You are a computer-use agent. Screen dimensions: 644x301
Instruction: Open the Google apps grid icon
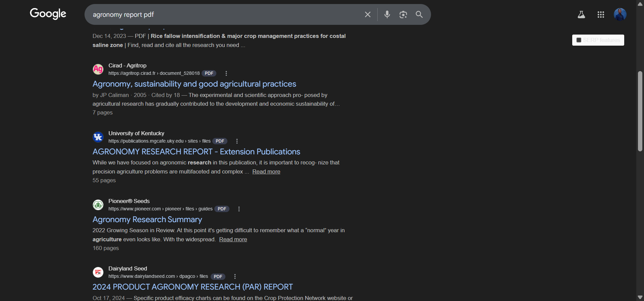coord(601,14)
